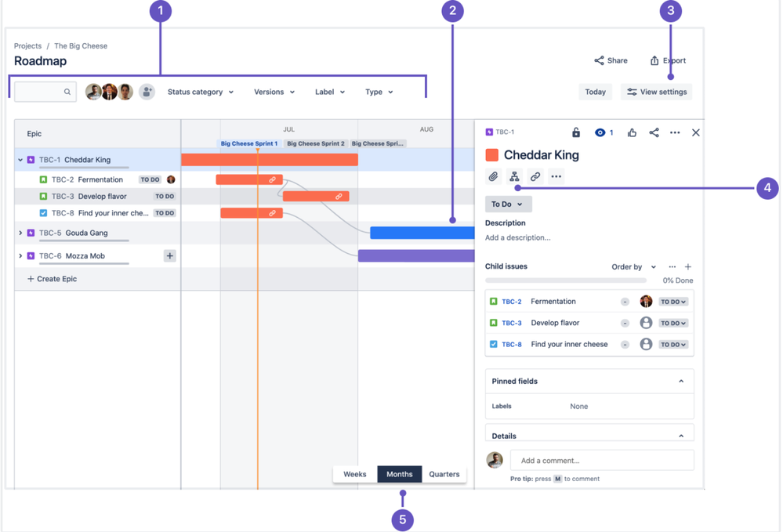Click the link issue chain icon

(x=535, y=176)
